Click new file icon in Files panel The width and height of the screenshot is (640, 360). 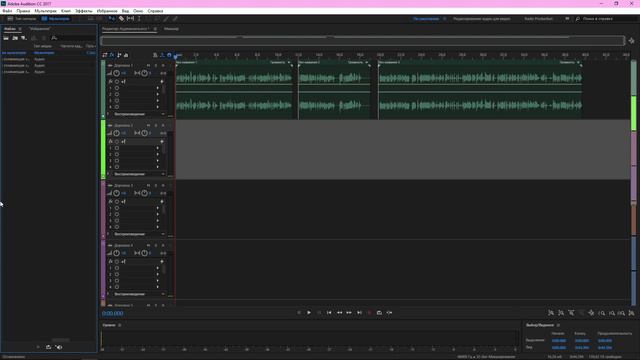24,38
